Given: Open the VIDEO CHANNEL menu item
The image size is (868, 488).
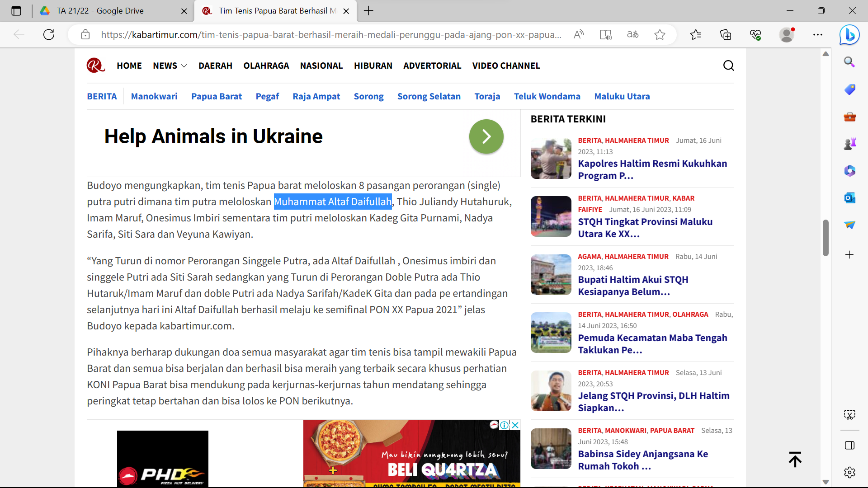Looking at the screenshot, I should coord(506,66).
